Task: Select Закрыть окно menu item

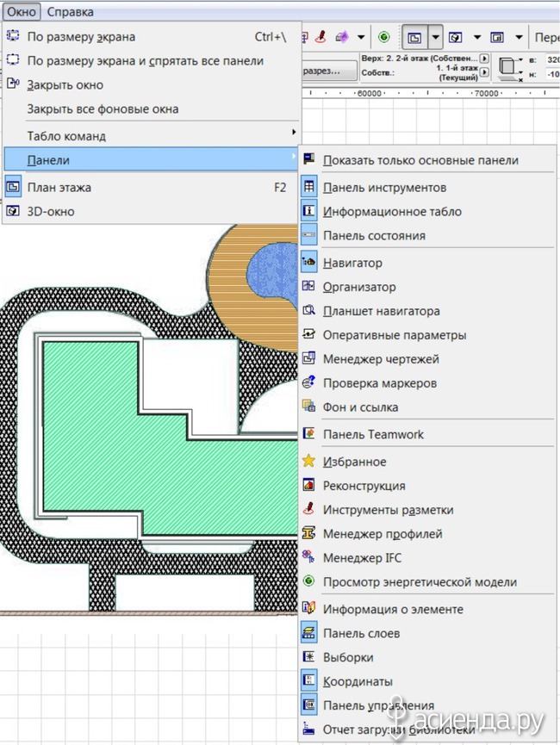Action: click(x=152, y=85)
